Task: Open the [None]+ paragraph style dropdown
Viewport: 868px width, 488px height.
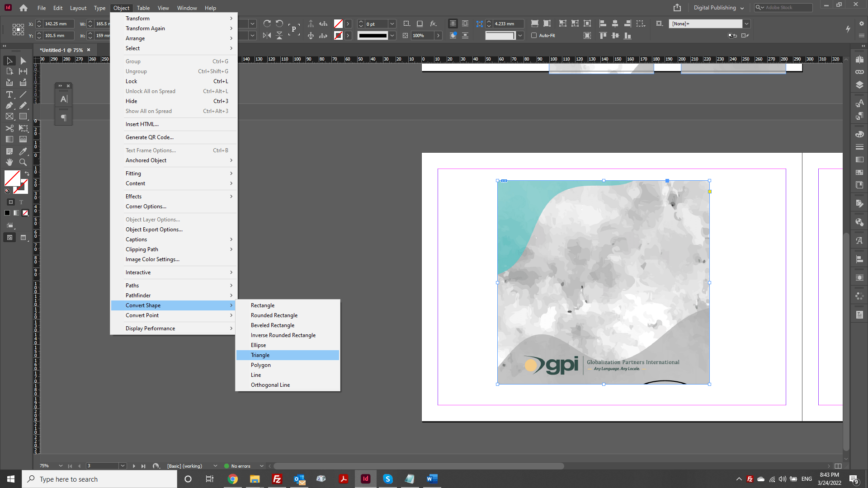Action: [x=747, y=23]
